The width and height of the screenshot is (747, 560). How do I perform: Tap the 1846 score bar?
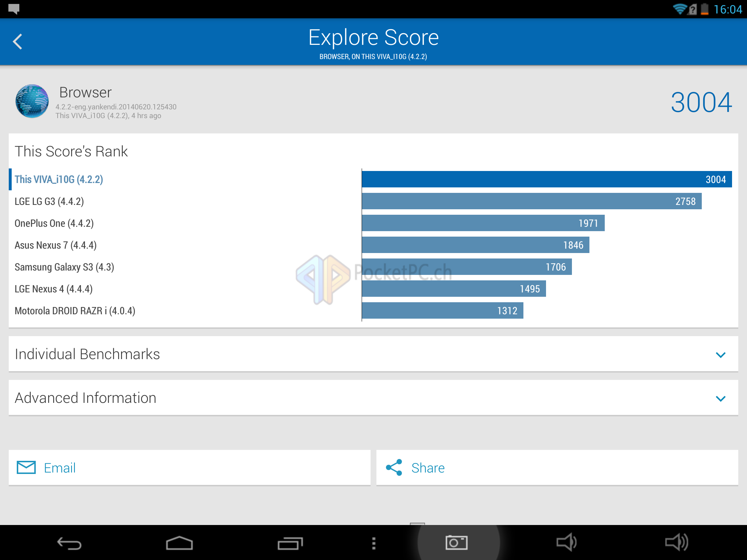click(x=476, y=245)
